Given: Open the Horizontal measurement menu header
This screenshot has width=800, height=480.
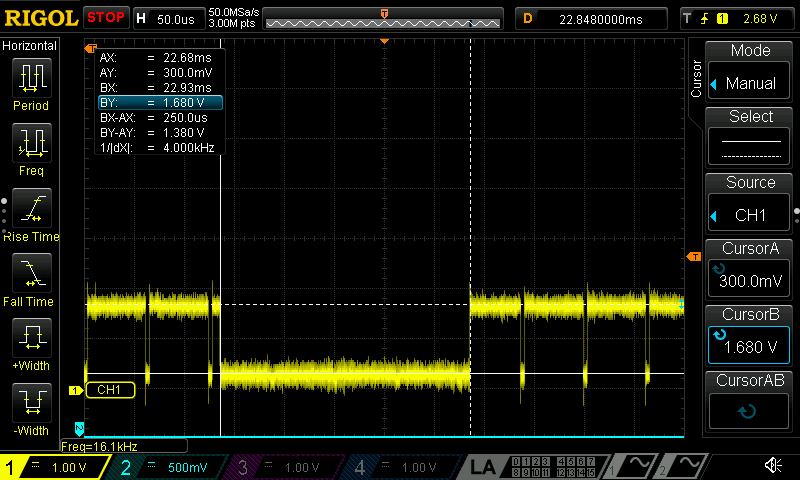Looking at the screenshot, I should pyautogui.click(x=30, y=46).
